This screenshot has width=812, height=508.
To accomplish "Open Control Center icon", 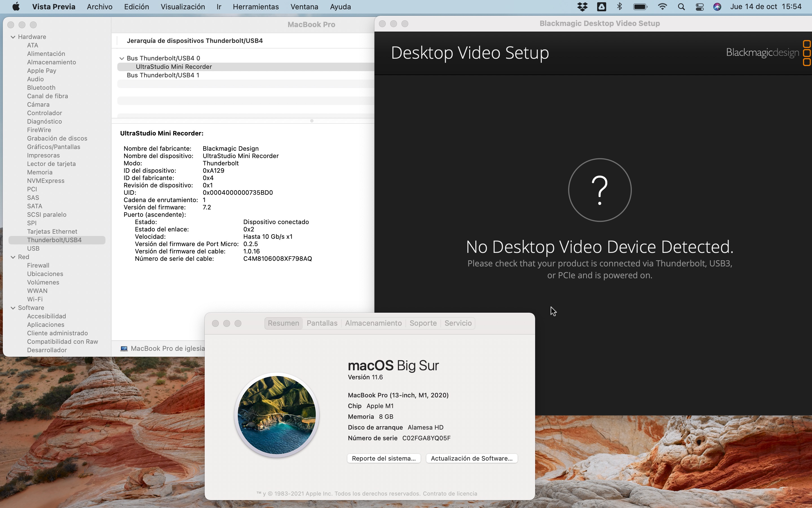I will coord(700,7).
